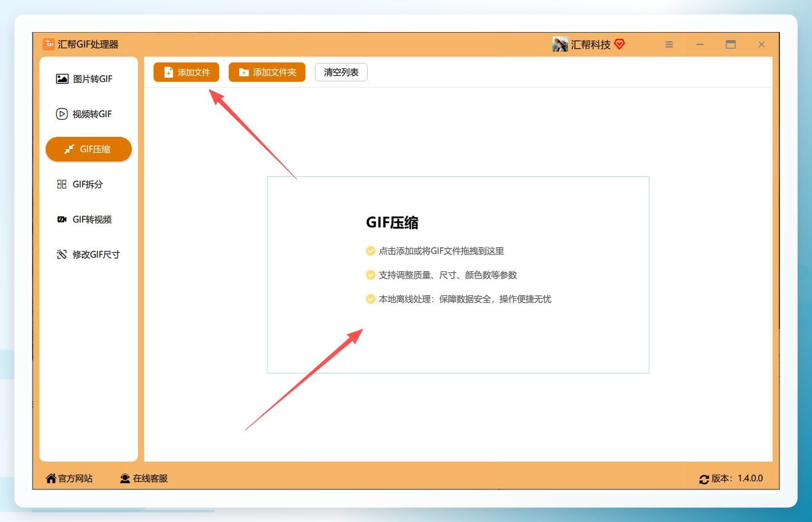Click the 汇帮GIF处理器 app logo
The width and height of the screenshot is (812, 522).
(49, 44)
